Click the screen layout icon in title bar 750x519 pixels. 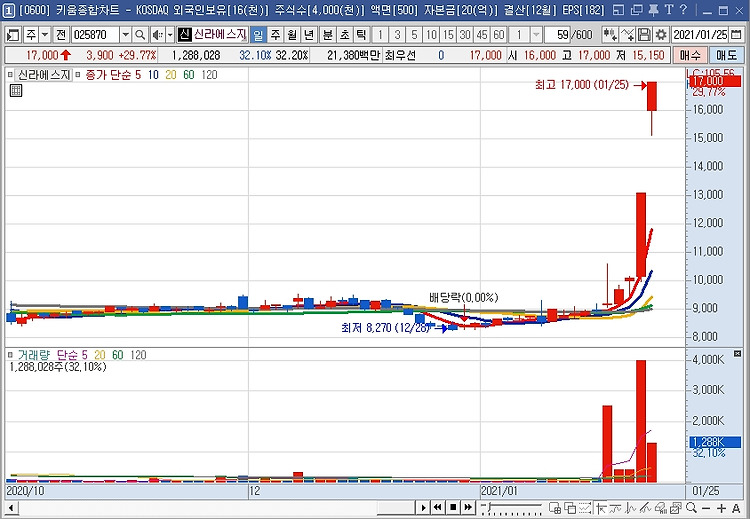[618, 10]
